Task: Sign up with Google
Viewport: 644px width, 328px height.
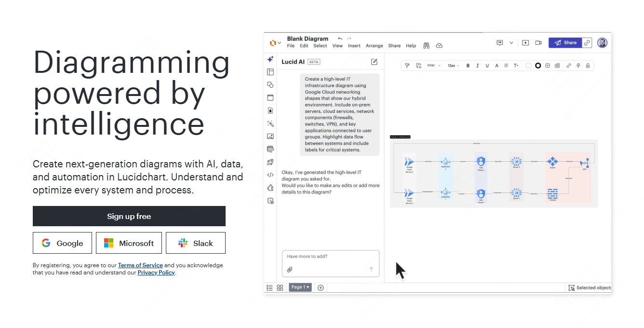Action: pos(62,243)
